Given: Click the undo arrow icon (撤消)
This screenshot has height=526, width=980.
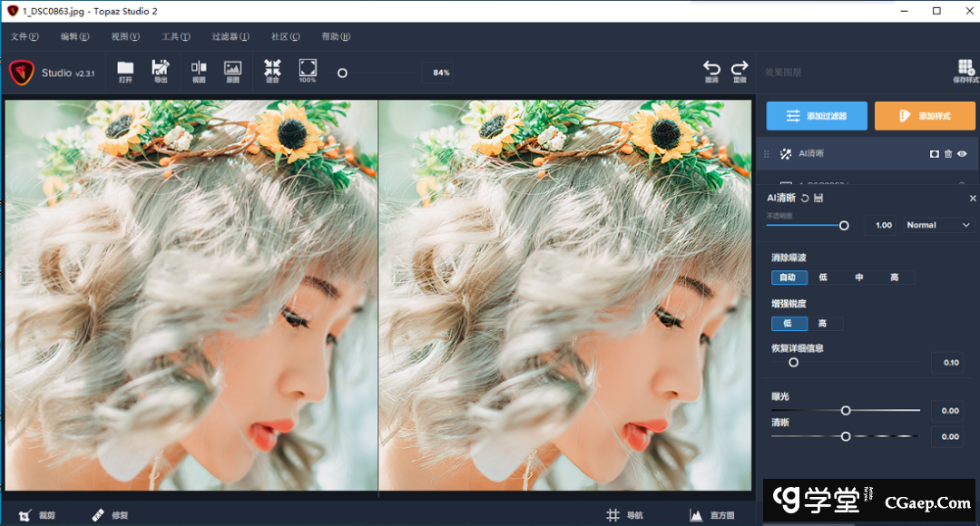Looking at the screenshot, I should pyautogui.click(x=711, y=70).
